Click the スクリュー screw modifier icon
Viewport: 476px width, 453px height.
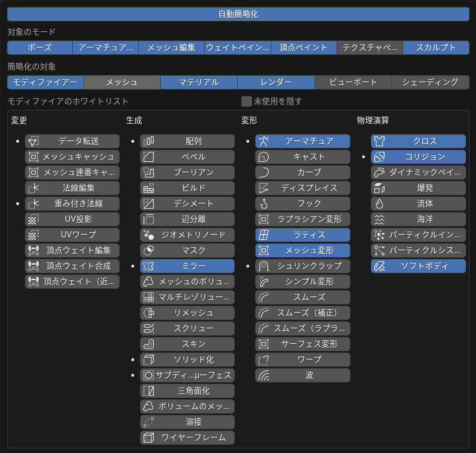(149, 328)
